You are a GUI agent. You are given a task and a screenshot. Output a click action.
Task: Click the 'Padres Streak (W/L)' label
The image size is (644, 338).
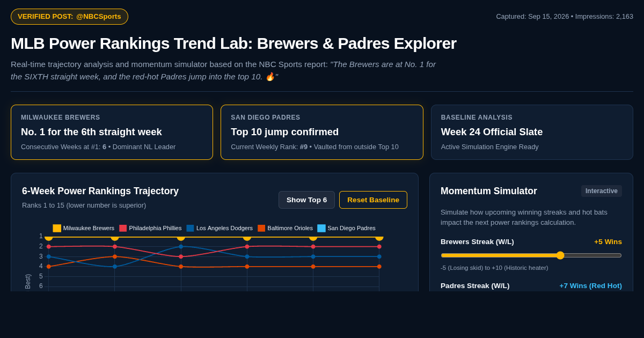[x=475, y=286]
